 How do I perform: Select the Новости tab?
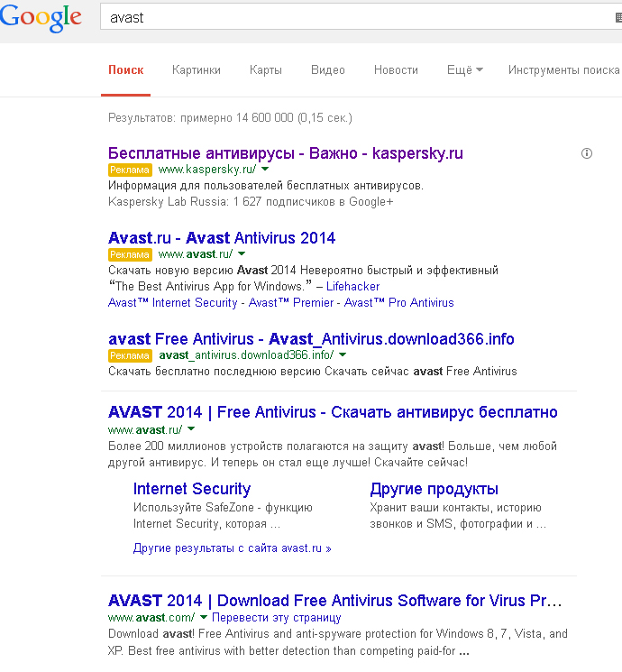pos(396,69)
